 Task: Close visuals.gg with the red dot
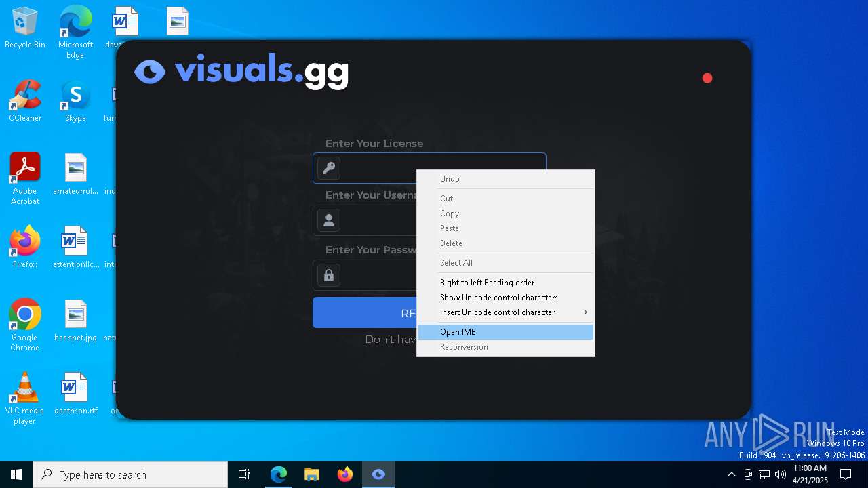coord(707,78)
